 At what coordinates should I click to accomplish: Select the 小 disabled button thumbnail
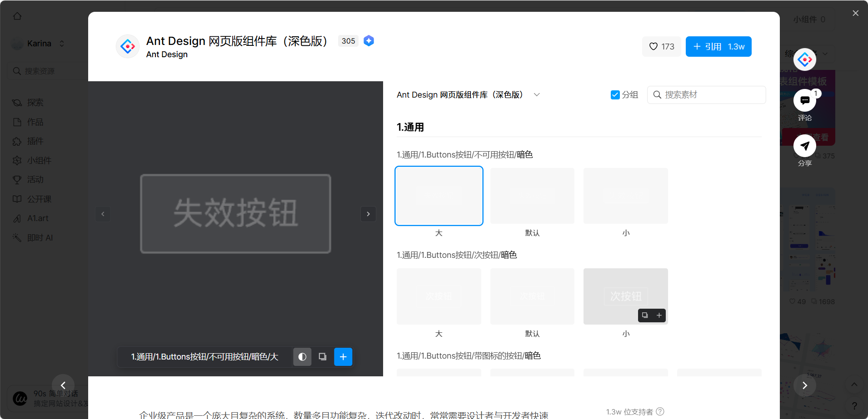point(626,196)
